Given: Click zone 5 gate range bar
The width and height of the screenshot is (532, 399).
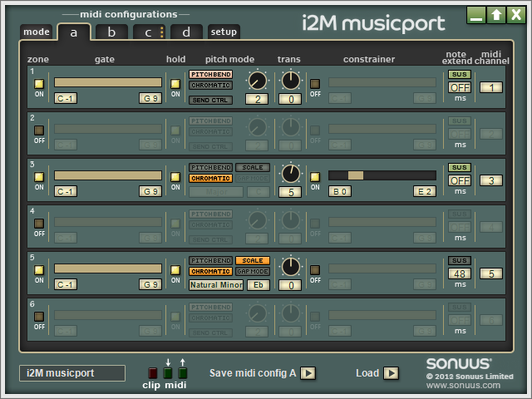Looking at the screenshot, I should (x=108, y=268).
